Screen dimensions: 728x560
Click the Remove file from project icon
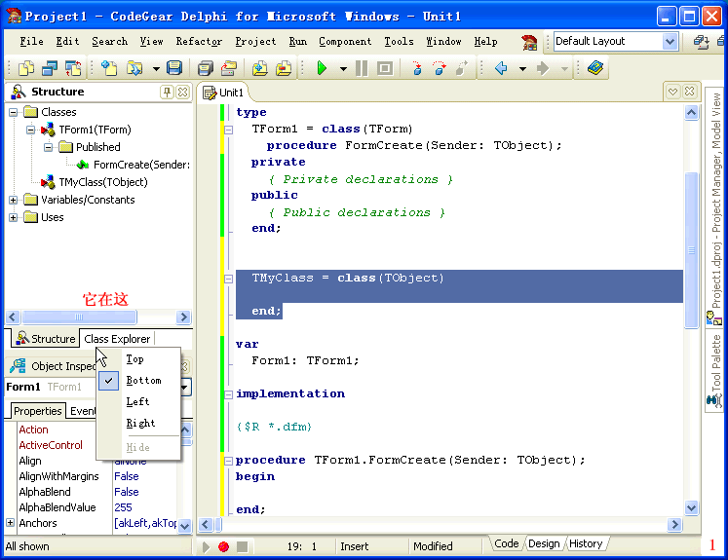284,69
